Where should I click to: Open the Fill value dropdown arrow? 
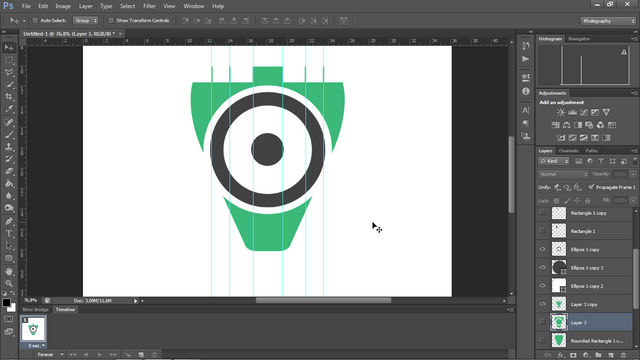pos(633,200)
